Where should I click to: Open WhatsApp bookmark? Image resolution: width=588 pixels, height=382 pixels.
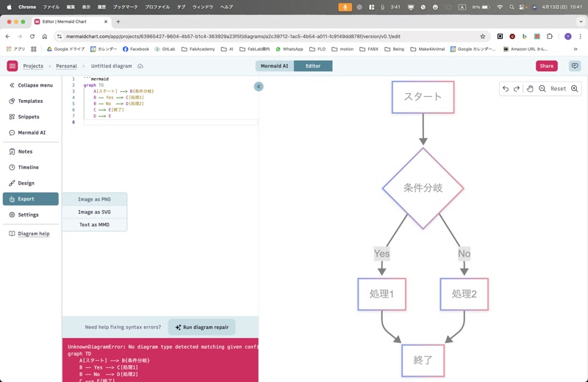(289, 49)
